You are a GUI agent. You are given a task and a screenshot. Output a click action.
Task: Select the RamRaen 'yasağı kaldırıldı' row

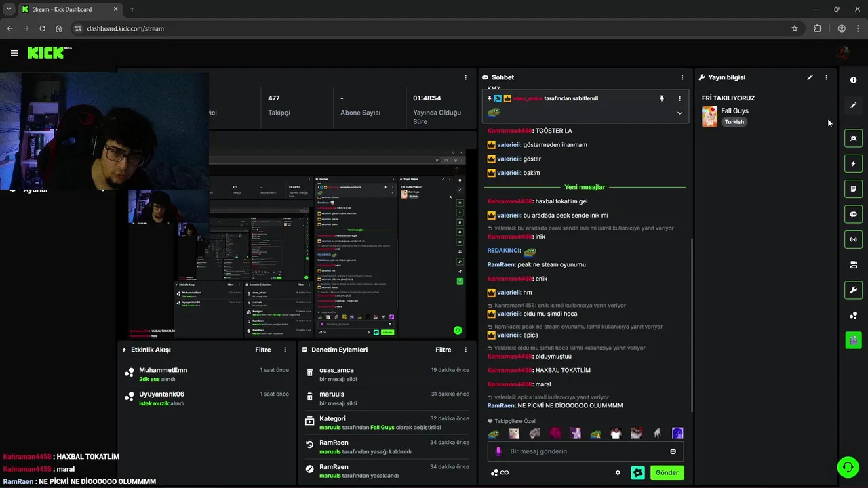[387, 447]
